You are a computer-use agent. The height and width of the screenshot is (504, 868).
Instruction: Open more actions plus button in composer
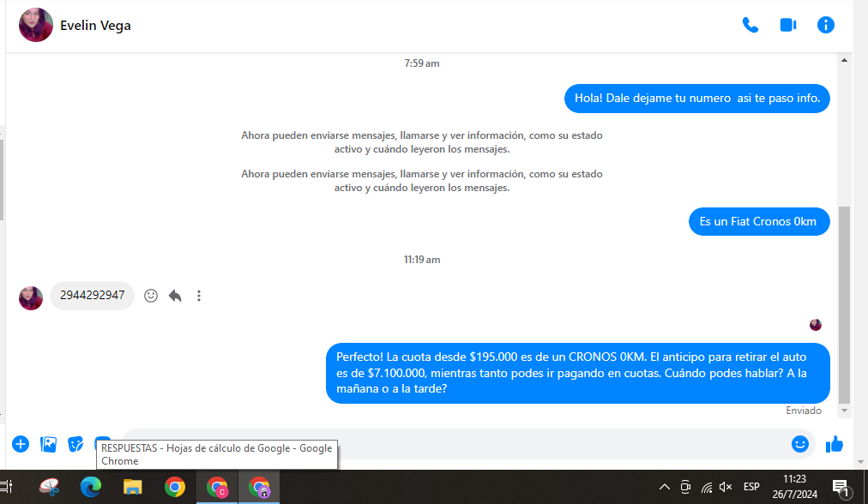(21, 444)
